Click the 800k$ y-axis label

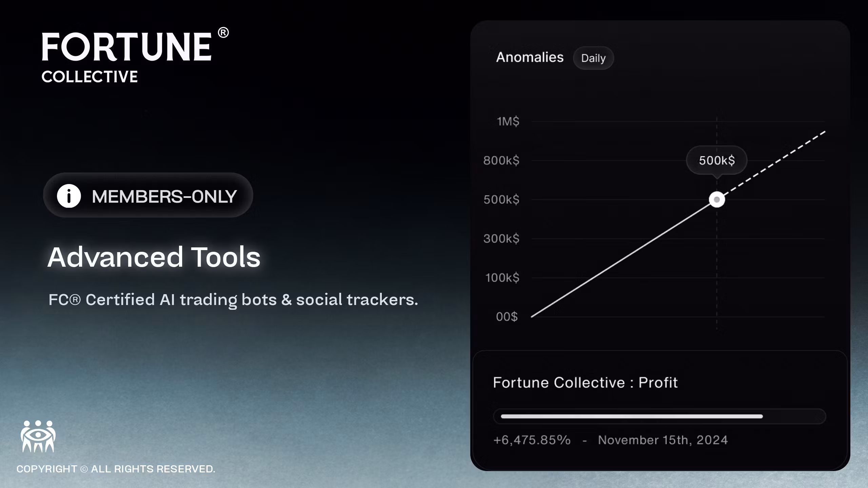(501, 160)
